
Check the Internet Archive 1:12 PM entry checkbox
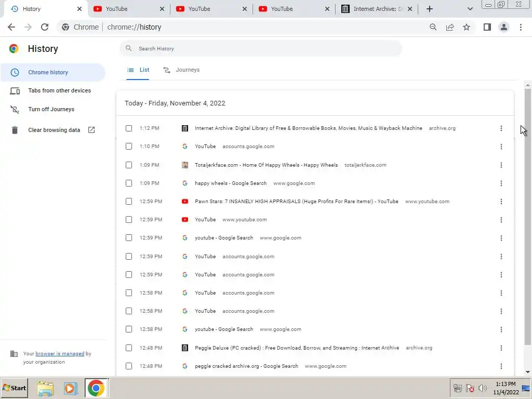129,128
